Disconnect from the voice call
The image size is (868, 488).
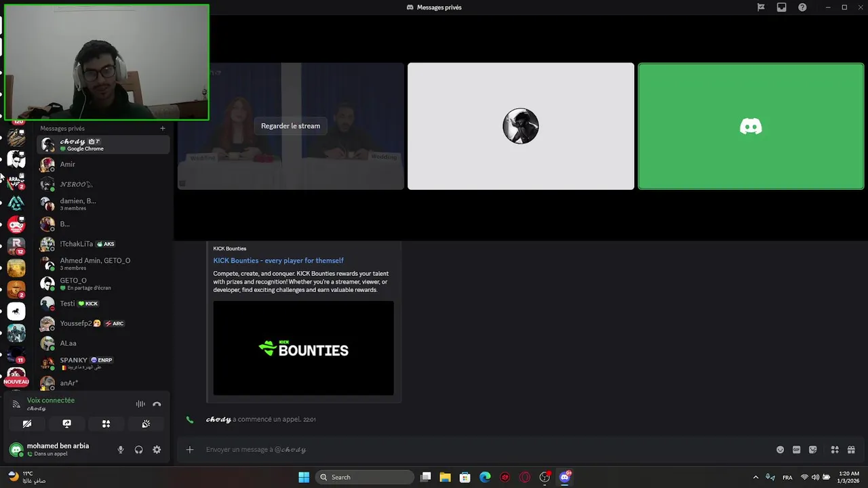point(157,404)
